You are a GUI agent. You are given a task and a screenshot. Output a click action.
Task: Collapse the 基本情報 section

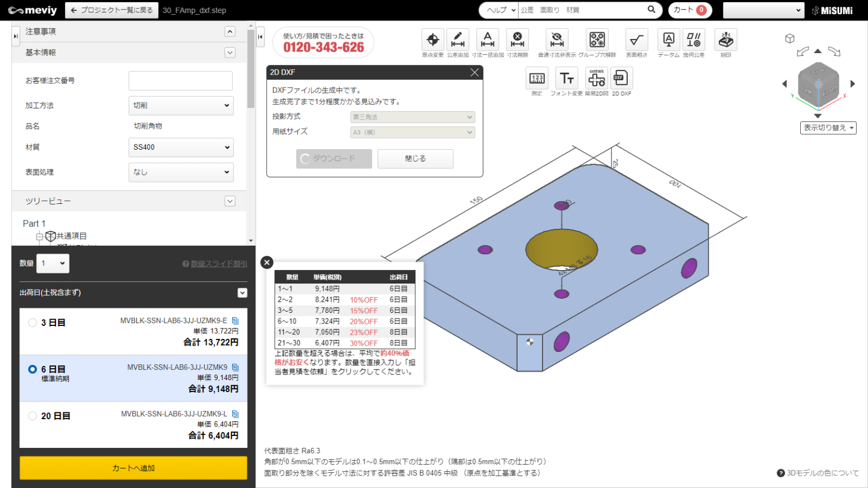(x=230, y=53)
